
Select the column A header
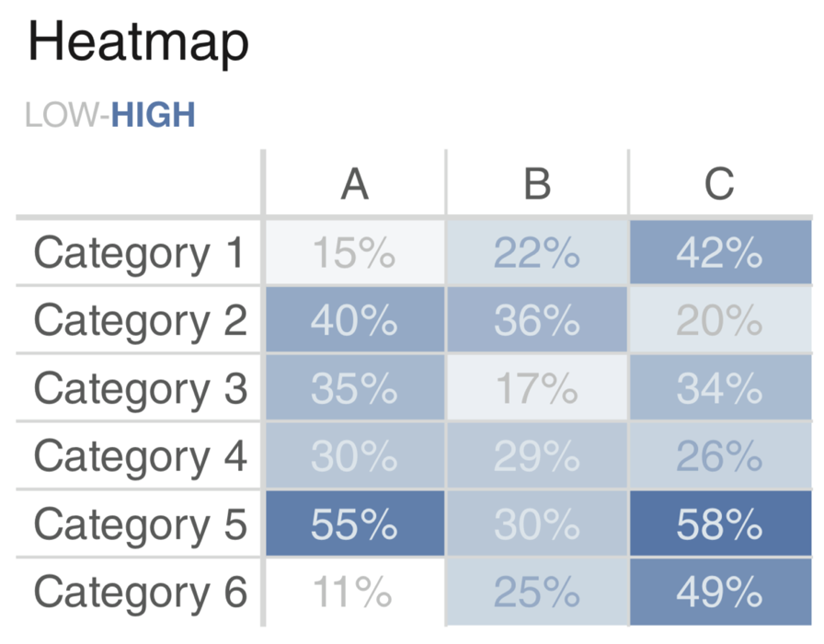pyautogui.click(x=355, y=184)
